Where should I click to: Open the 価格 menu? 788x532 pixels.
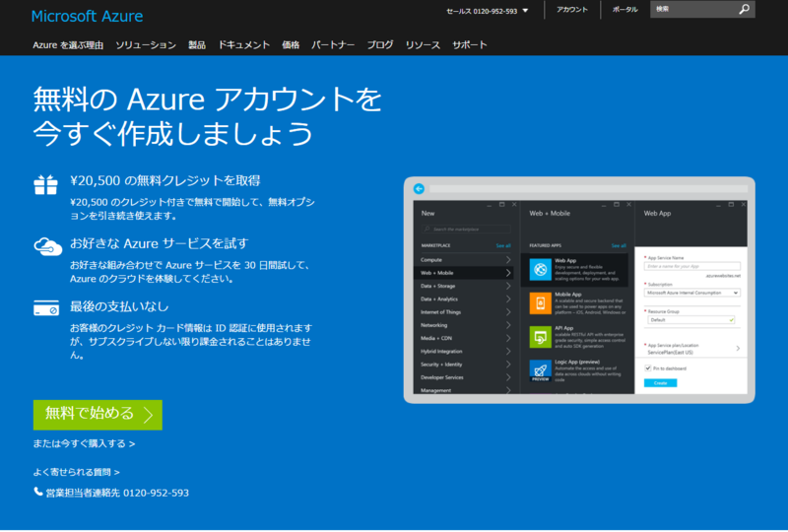tap(291, 45)
